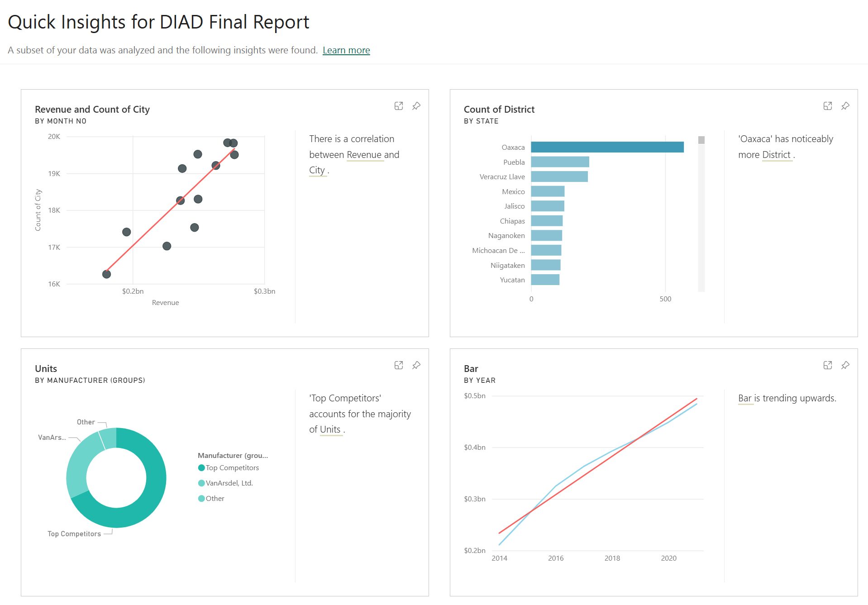
Task: Select the Puebla bar in the chart
Action: pos(560,162)
